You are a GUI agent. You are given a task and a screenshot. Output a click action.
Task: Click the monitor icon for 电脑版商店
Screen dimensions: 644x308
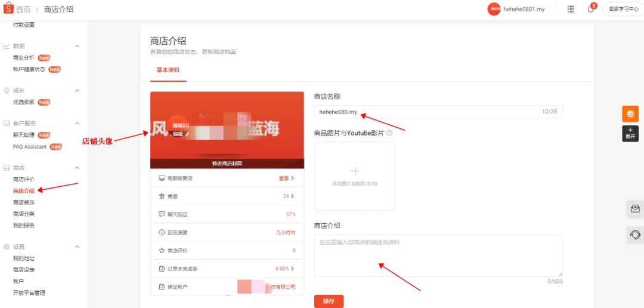(162, 178)
